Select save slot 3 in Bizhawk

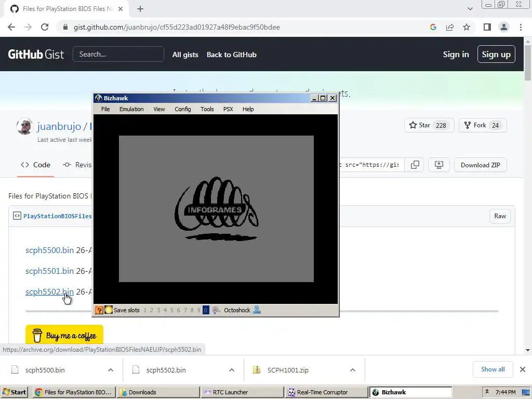(158, 310)
